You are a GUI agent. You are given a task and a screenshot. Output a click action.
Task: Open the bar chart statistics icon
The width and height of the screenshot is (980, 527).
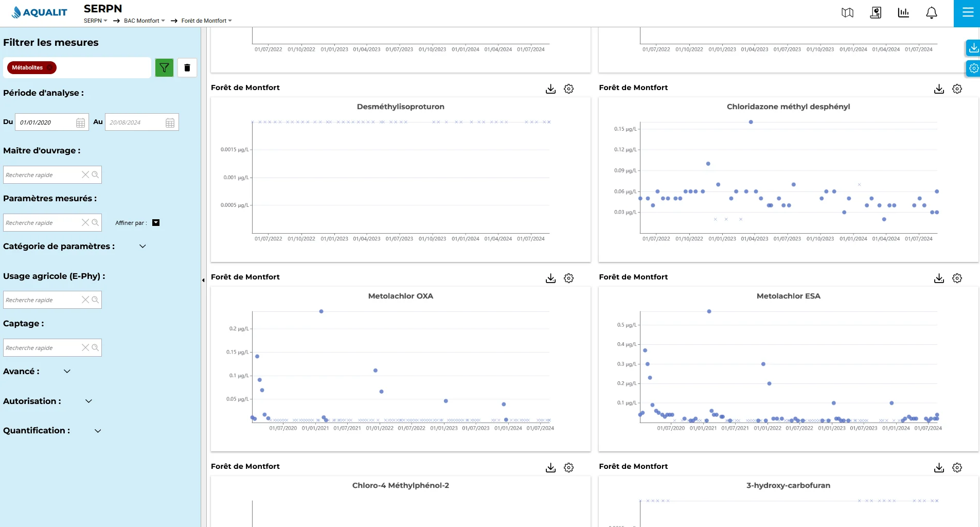coord(903,13)
